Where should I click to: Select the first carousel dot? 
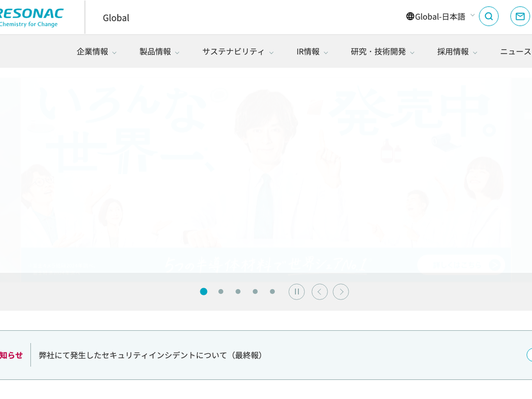point(203,292)
